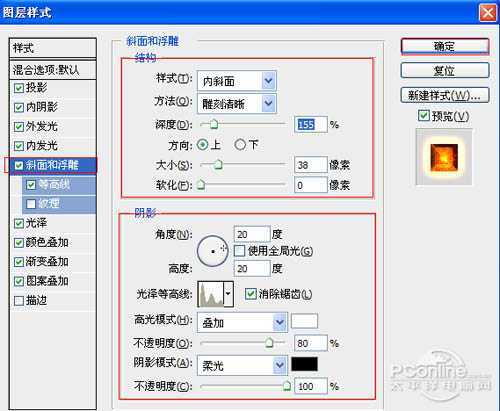
Task: Close the 图层样式 dialog
Action: pyautogui.click(x=488, y=13)
